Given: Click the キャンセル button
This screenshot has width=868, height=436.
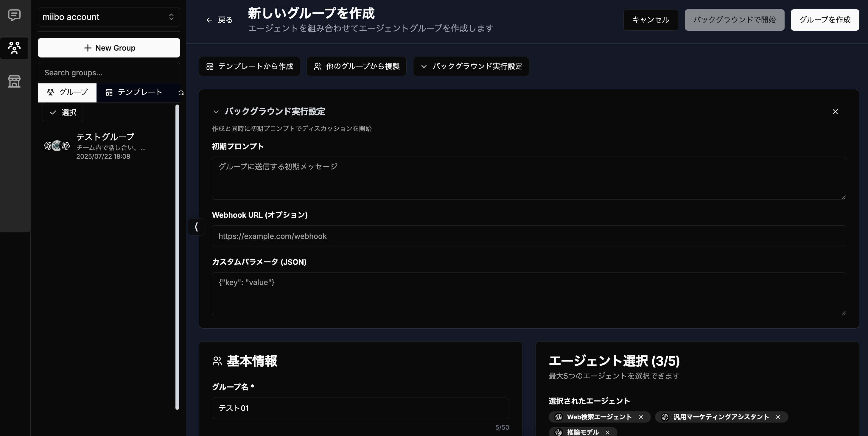Looking at the screenshot, I should 651,20.
